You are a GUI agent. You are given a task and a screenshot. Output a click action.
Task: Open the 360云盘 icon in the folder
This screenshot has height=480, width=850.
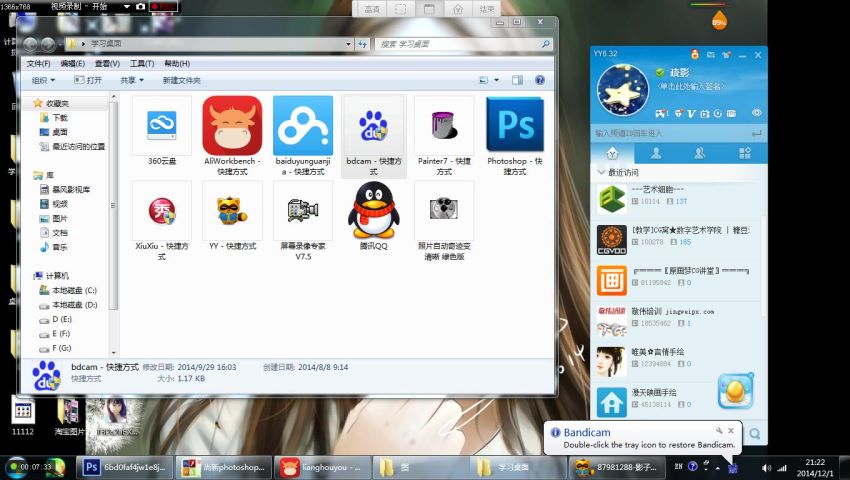[x=162, y=126]
